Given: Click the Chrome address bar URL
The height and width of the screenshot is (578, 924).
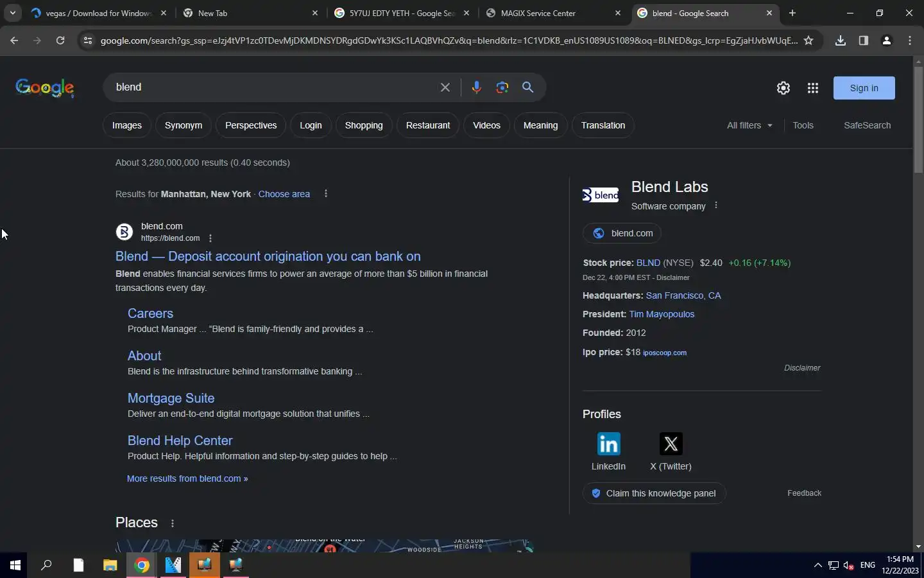Looking at the screenshot, I should click(x=449, y=40).
